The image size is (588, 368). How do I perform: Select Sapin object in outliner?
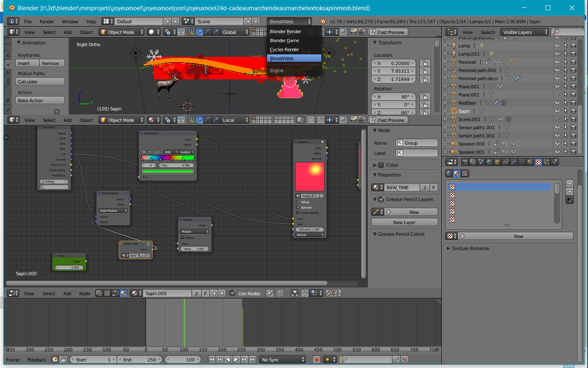(x=464, y=111)
